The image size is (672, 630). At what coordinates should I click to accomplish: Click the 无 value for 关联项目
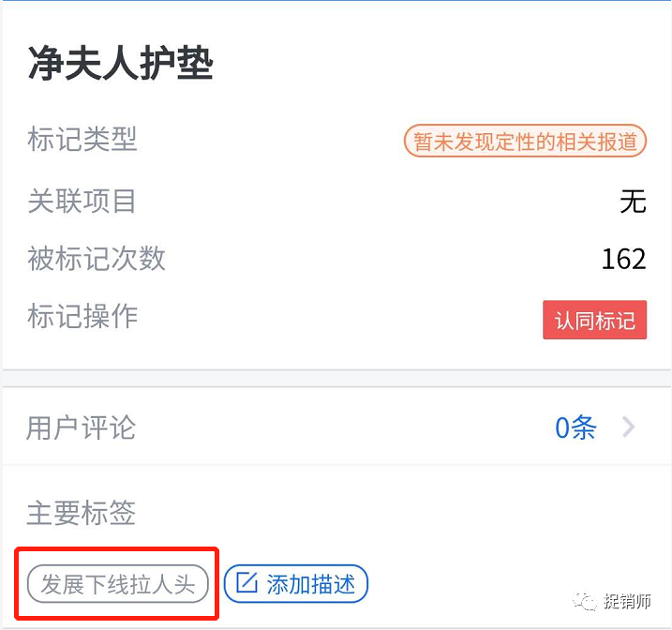click(633, 202)
